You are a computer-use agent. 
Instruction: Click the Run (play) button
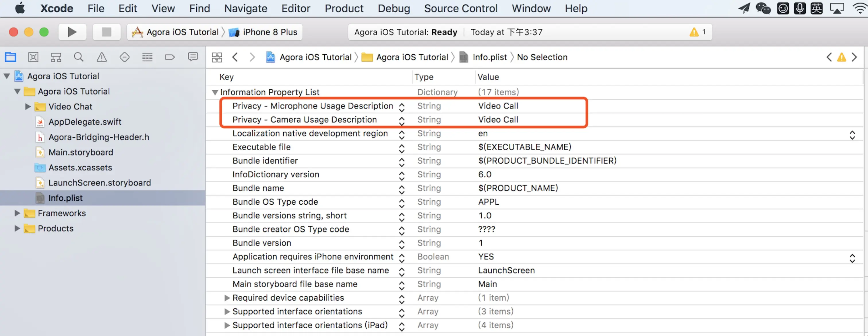(x=72, y=32)
